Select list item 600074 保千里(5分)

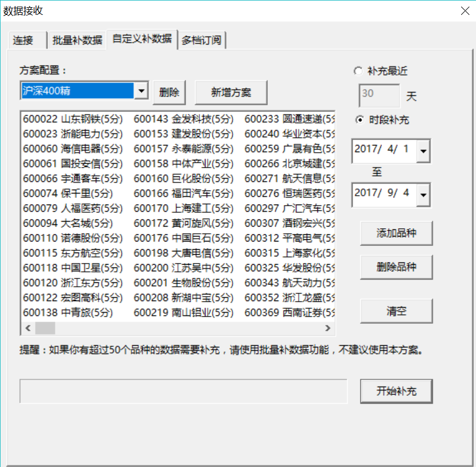click(x=68, y=193)
